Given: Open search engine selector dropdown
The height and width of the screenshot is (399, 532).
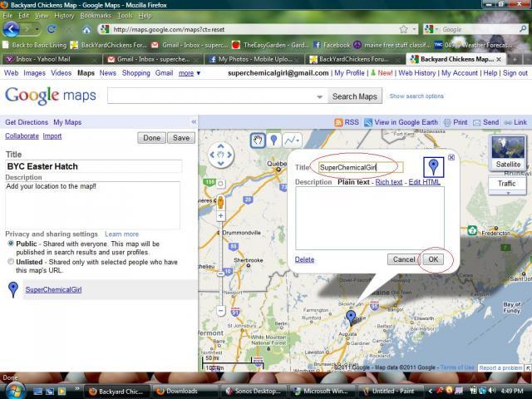Looking at the screenshot, I should tap(431, 30).
